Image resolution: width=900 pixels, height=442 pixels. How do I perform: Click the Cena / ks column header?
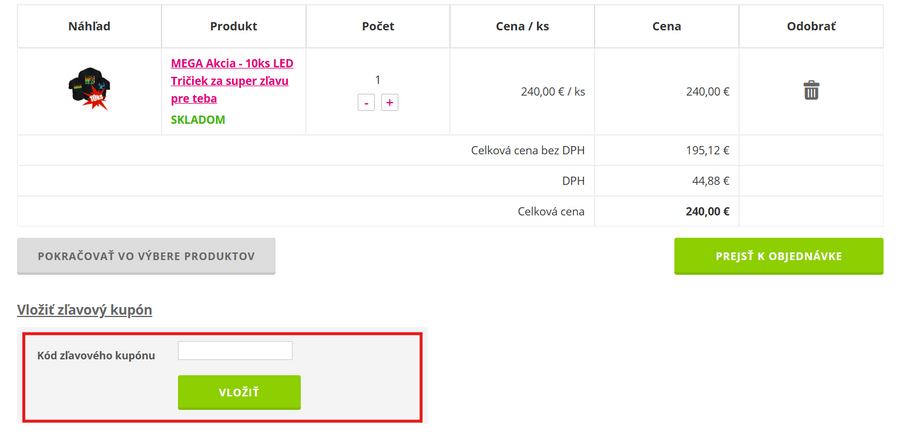pyautogui.click(x=522, y=26)
